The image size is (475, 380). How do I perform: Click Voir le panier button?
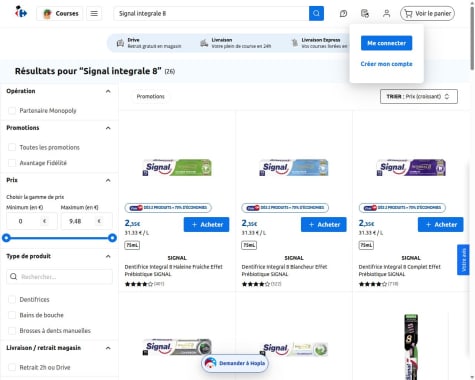click(427, 13)
